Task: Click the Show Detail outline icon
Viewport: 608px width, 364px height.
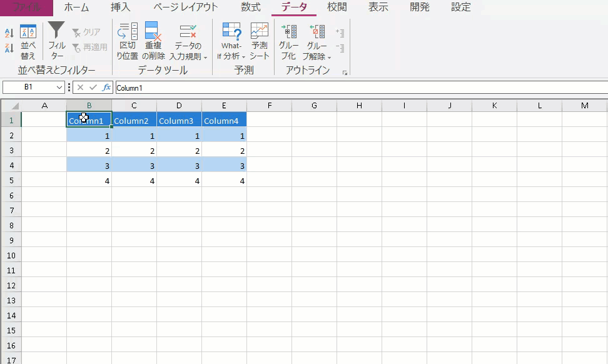Action: (340, 33)
